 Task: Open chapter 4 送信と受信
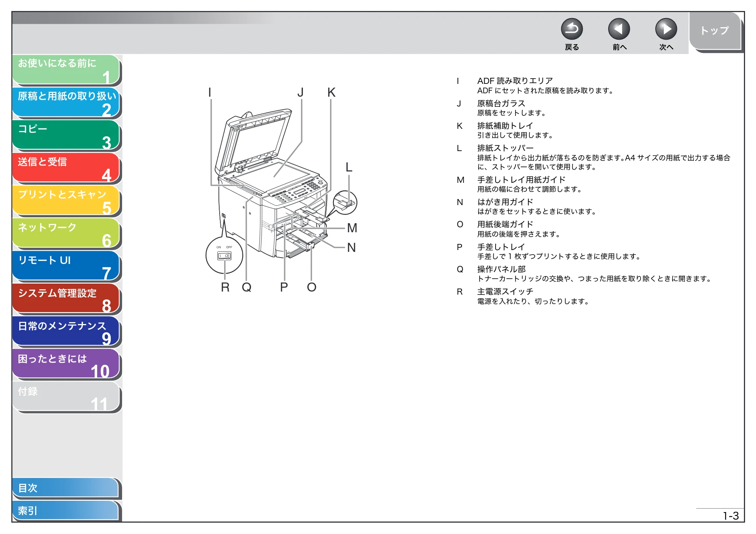(x=66, y=168)
